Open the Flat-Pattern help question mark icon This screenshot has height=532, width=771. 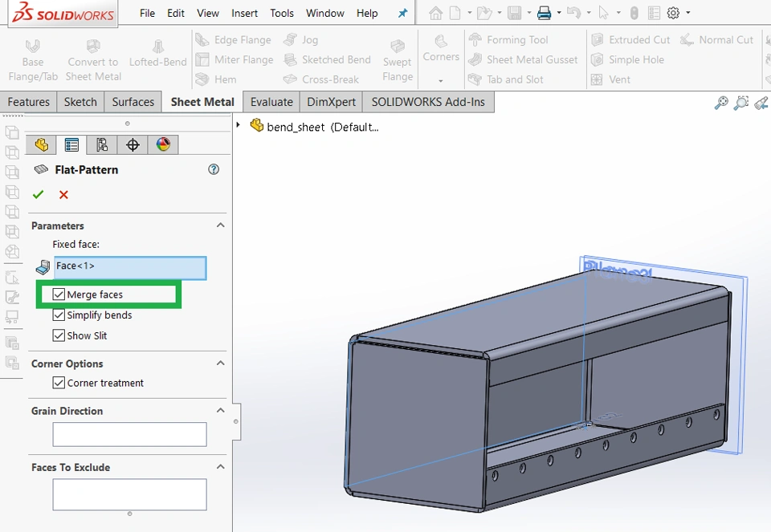coord(214,169)
